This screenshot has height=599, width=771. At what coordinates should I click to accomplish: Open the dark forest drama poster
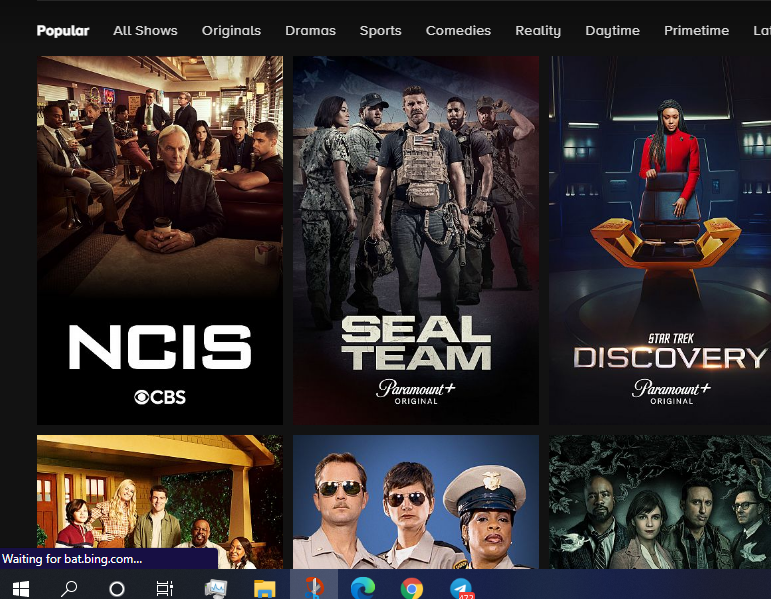(660, 502)
